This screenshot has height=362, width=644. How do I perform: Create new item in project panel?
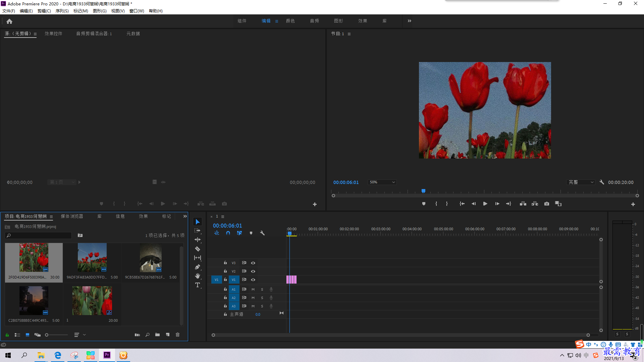coord(168,335)
